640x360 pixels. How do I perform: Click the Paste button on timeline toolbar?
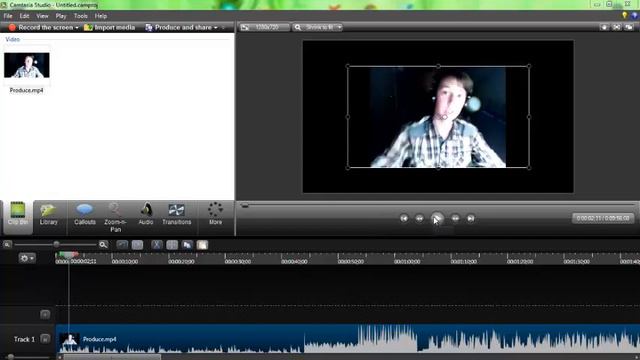point(202,244)
